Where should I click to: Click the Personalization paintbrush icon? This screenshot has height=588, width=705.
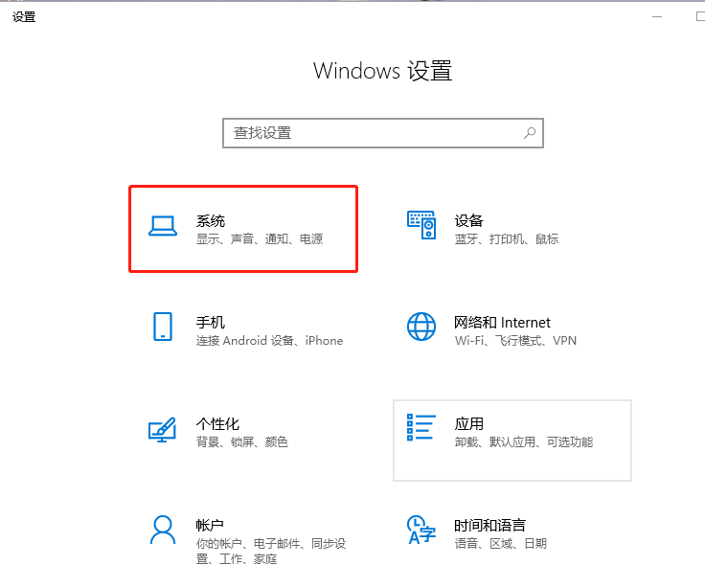tap(162, 430)
